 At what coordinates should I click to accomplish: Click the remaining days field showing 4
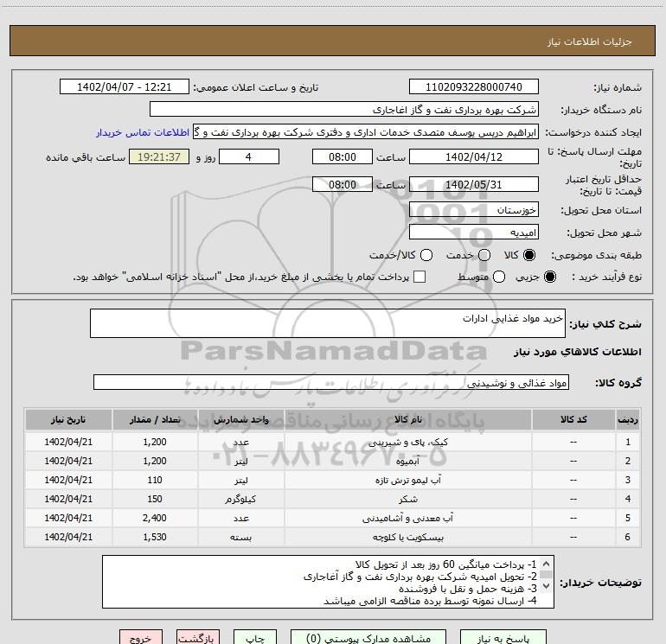(249, 156)
